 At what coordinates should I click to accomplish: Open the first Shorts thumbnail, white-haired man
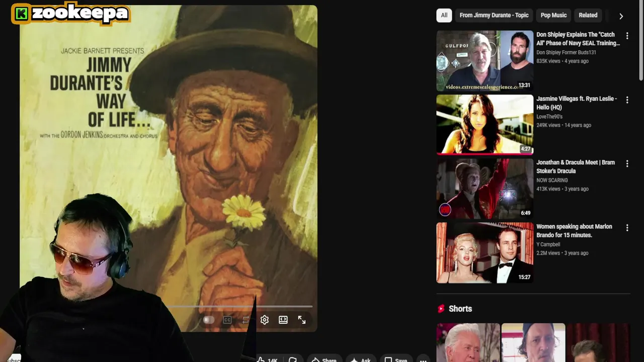coord(468,342)
